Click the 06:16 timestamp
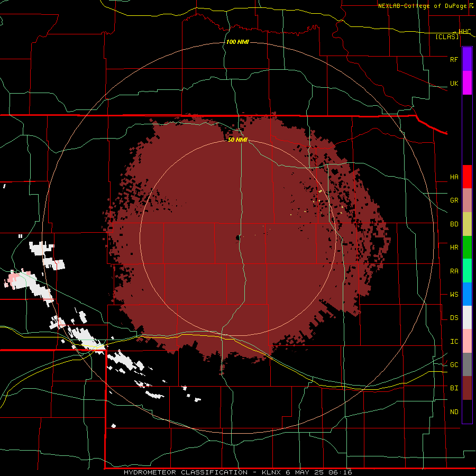476x476 pixels. tap(340, 472)
